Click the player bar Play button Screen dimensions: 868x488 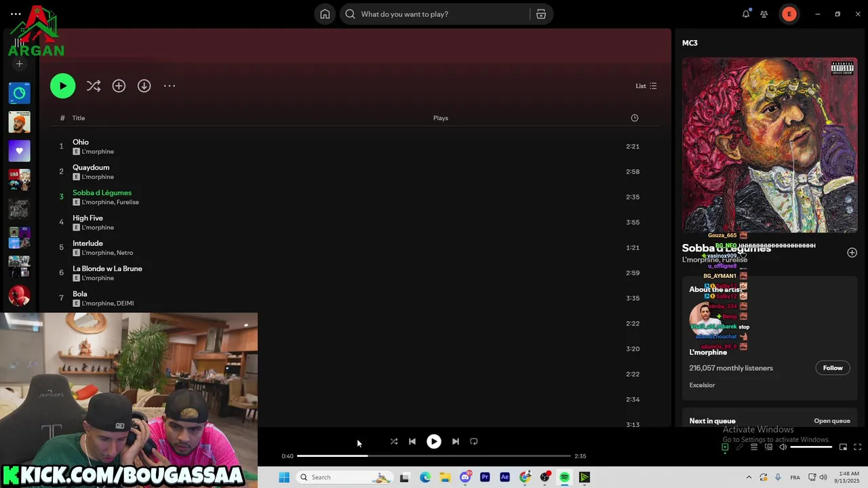[433, 441]
